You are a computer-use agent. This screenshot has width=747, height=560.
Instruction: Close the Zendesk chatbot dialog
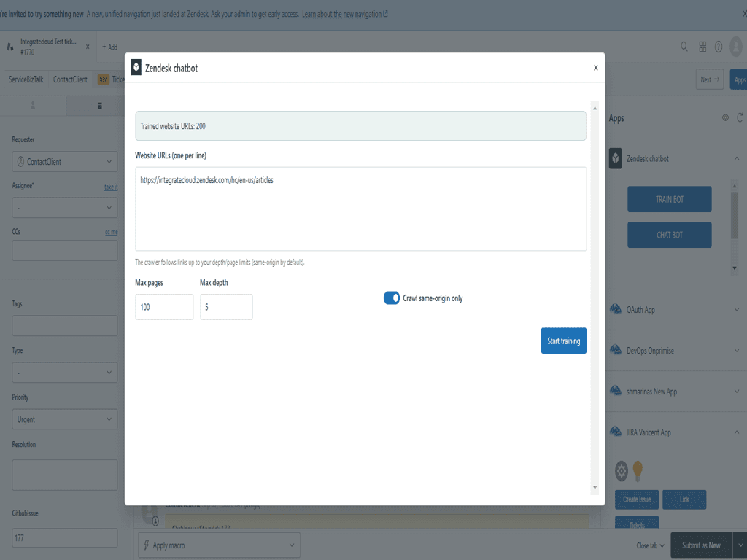595,68
